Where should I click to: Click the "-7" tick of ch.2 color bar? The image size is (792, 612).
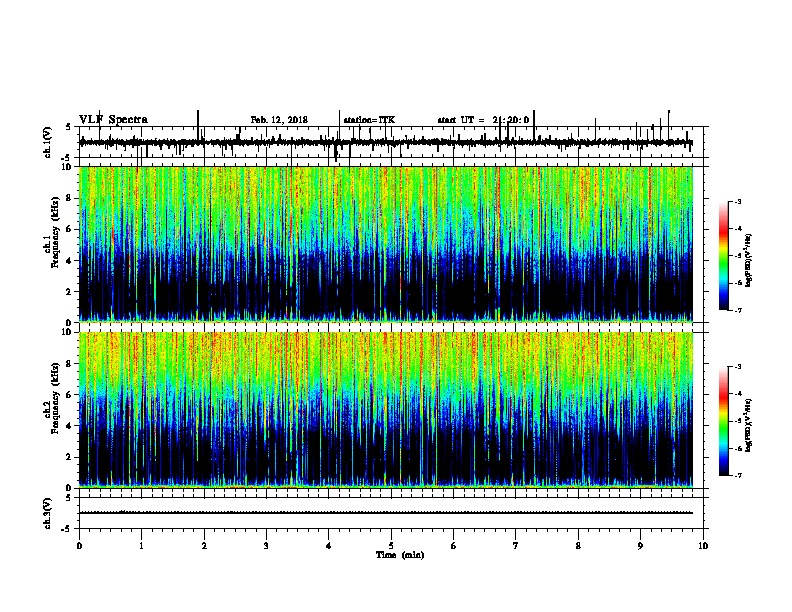[738, 476]
